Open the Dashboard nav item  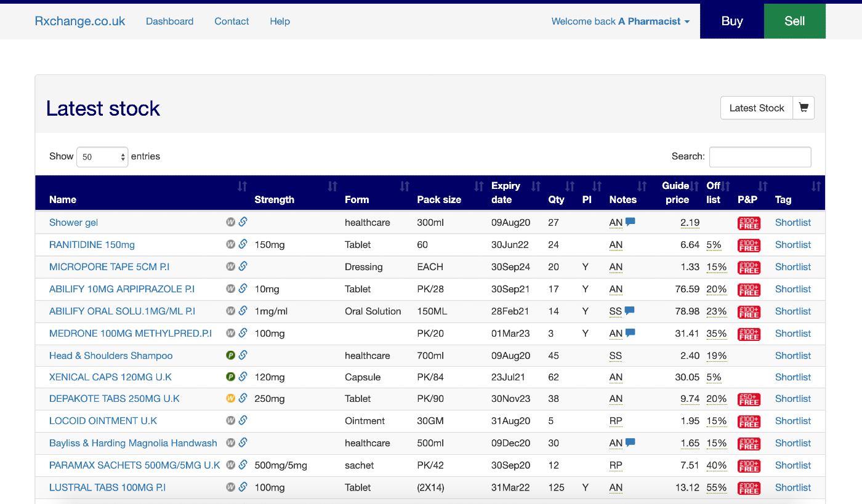pos(169,22)
